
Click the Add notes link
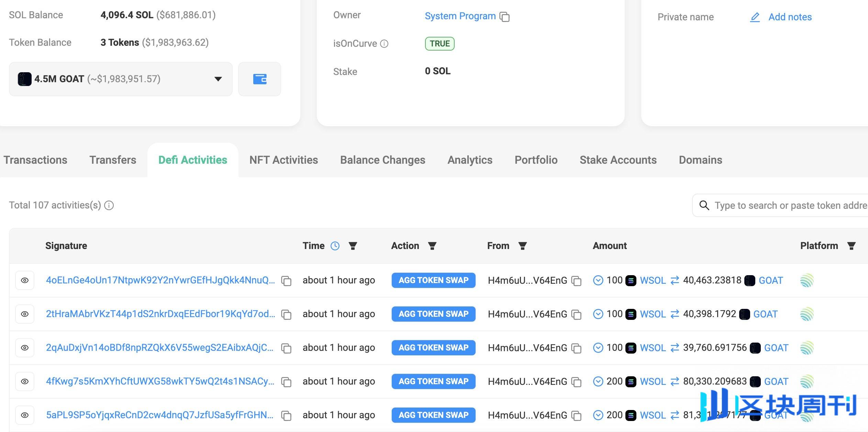point(790,17)
